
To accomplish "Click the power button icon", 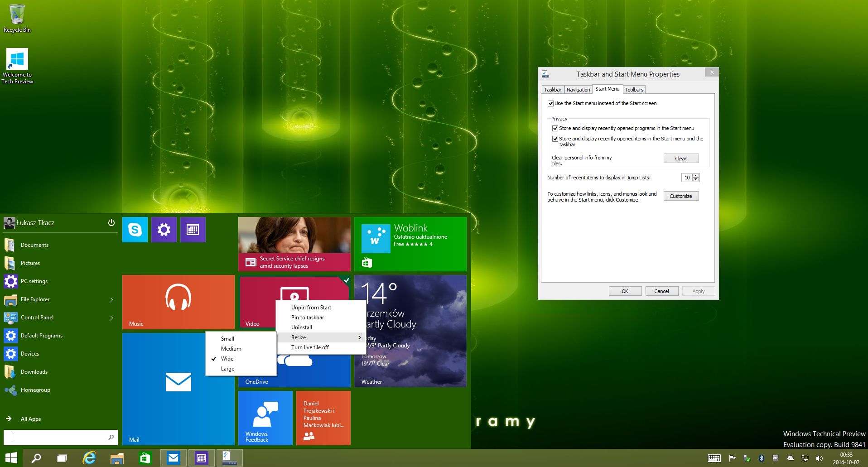I will pyautogui.click(x=111, y=223).
